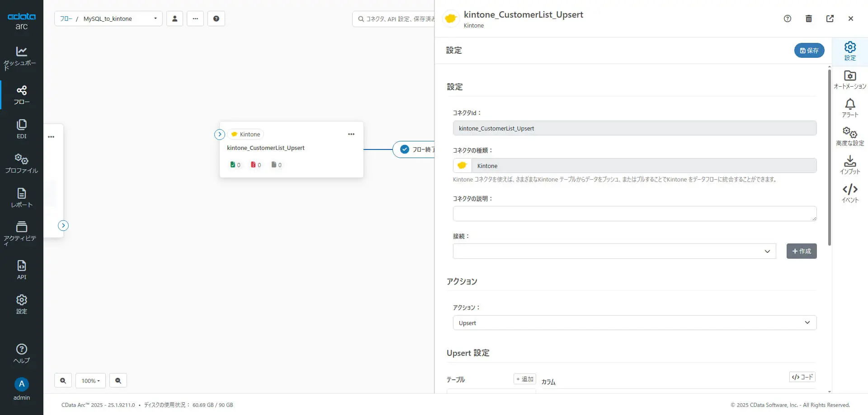Image resolution: width=868 pixels, height=415 pixels.
Task: Expand the connection dropdown
Action: [614, 251]
